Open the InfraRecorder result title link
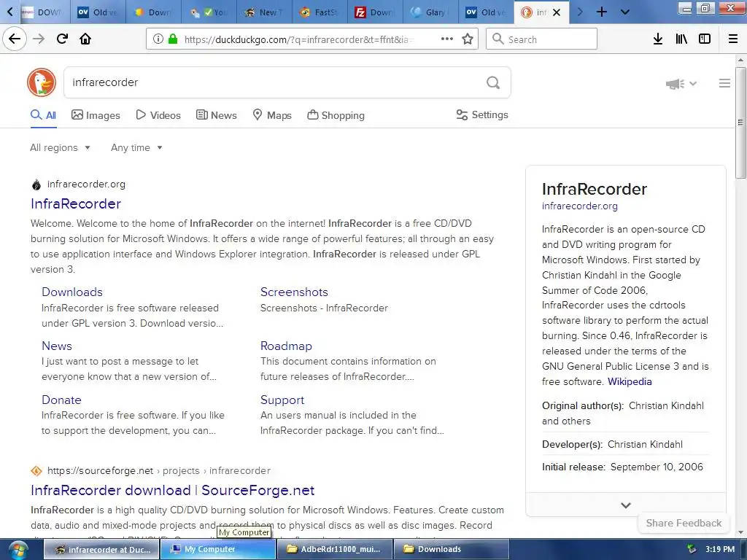The width and height of the screenshot is (747, 560). click(76, 204)
